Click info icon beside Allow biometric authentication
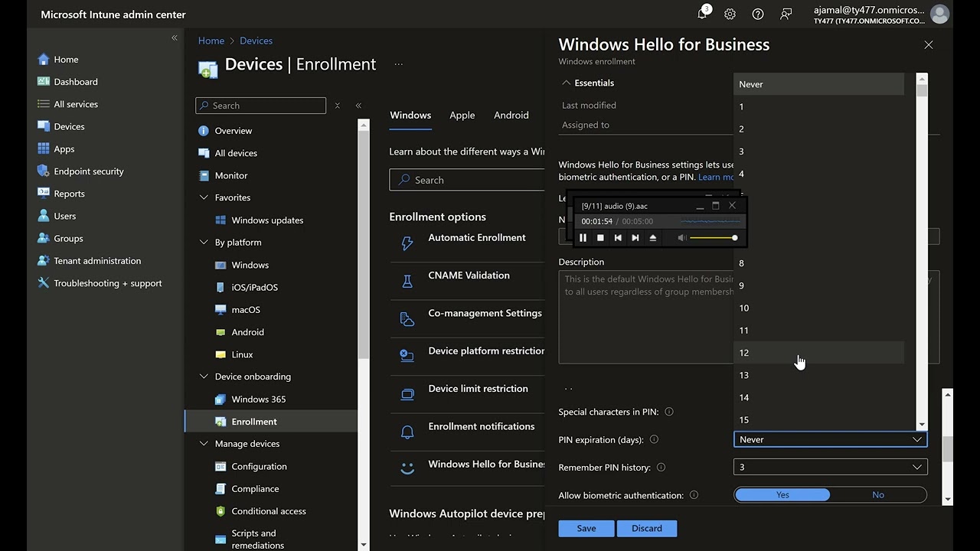The height and width of the screenshot is (551, 980). tap(694, 495)
